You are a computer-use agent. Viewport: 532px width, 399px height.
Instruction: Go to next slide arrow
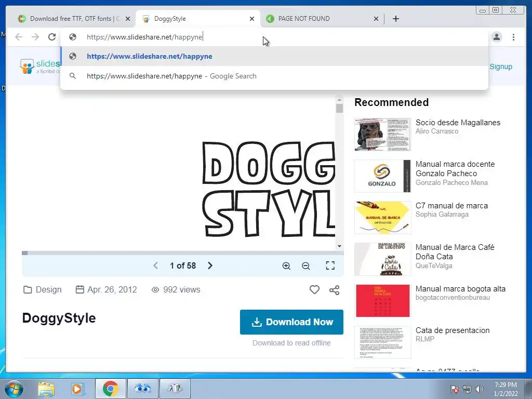(x=210, y=265)
